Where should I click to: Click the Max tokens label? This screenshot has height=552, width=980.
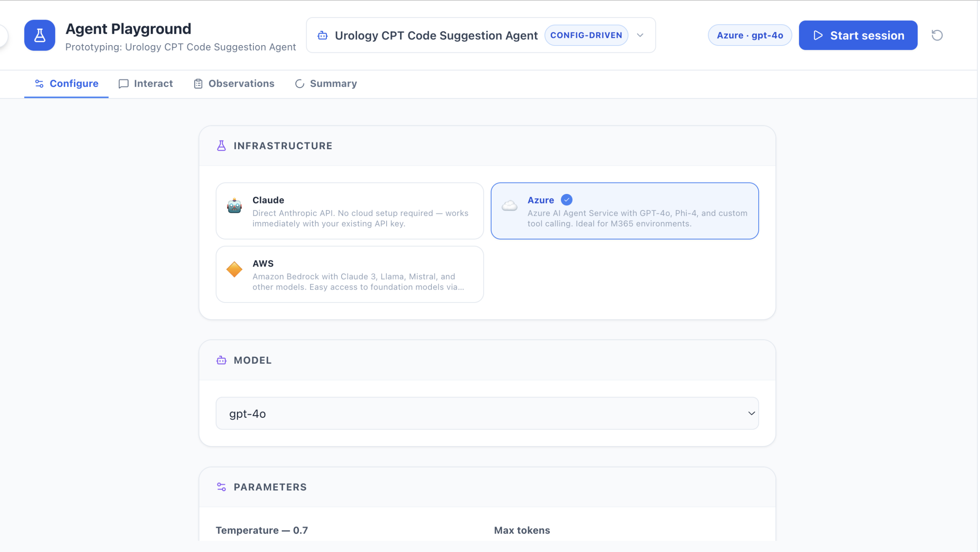[522, 530]
